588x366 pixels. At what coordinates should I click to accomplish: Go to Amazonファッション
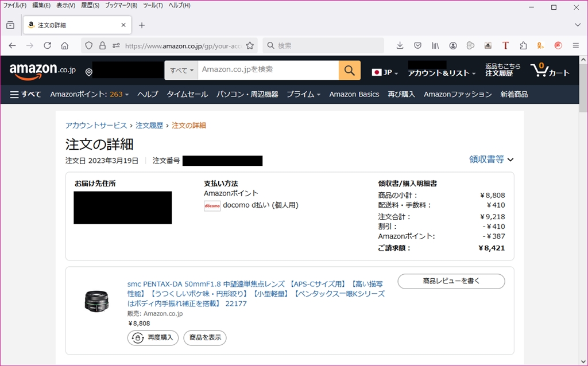click(458, 95)
